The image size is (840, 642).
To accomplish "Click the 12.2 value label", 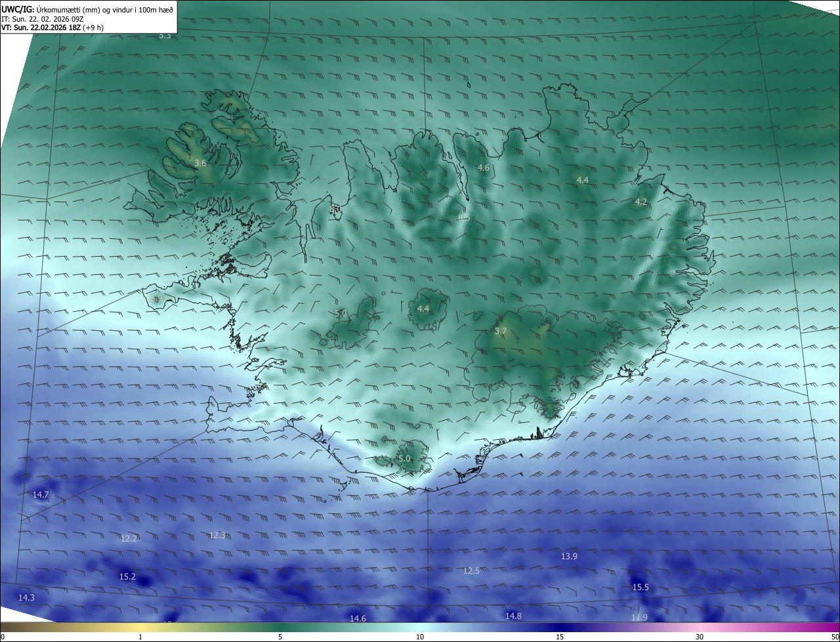I will [x=129, y=538].
